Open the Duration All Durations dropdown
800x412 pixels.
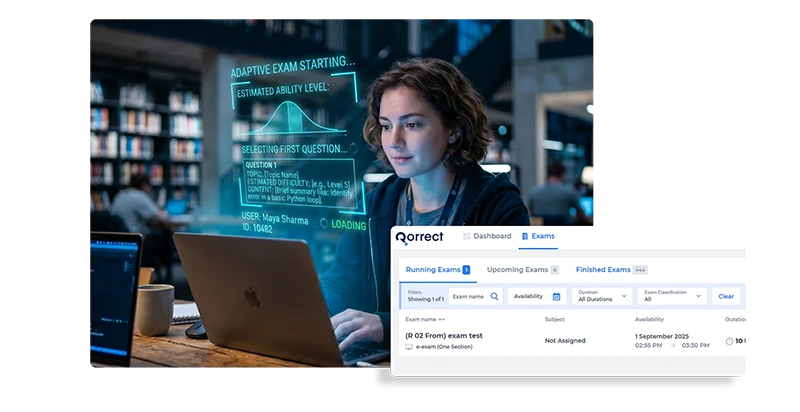tap(602, 296)
